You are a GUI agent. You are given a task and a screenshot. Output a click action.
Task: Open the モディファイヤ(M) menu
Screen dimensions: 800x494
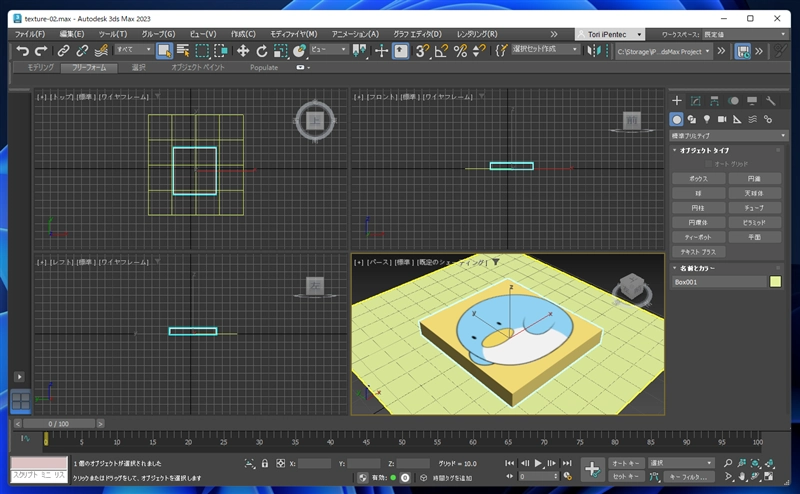(x=293, y=34)
